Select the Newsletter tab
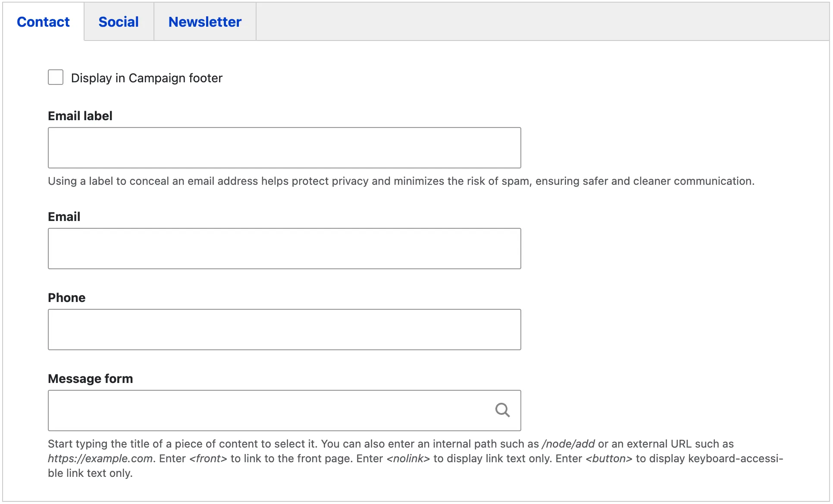Image resolution: width=833 pixels, height=504 pixels. pos(205,22)
